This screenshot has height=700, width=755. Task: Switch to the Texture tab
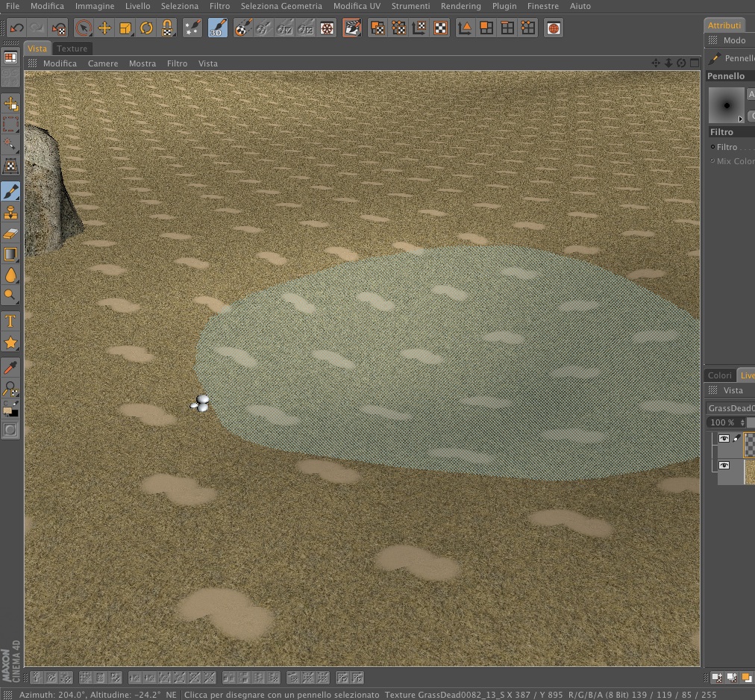tap(72, 49)
